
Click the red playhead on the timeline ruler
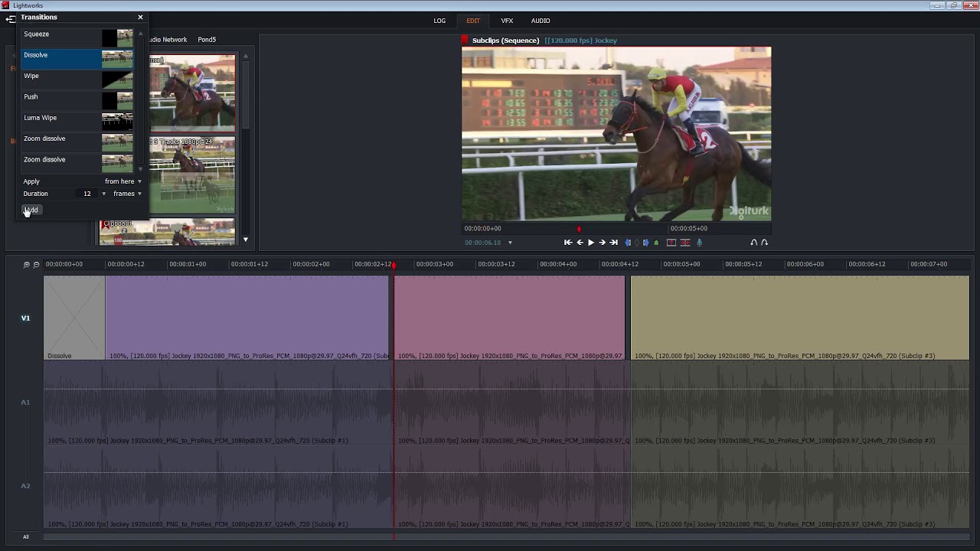pos(394,265)
